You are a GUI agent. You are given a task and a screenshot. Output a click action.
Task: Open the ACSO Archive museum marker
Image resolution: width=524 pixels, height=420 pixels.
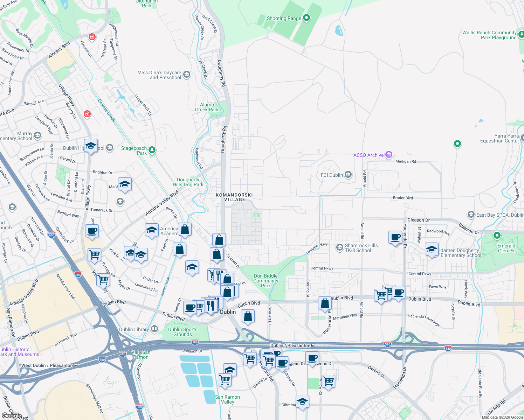pyautogui.click(x=388, y=154)
